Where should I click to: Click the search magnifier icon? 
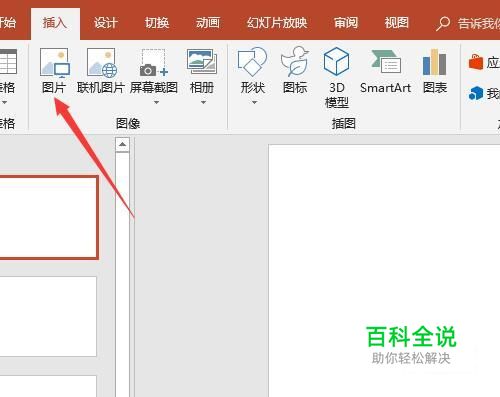click(x=443, y=24)
